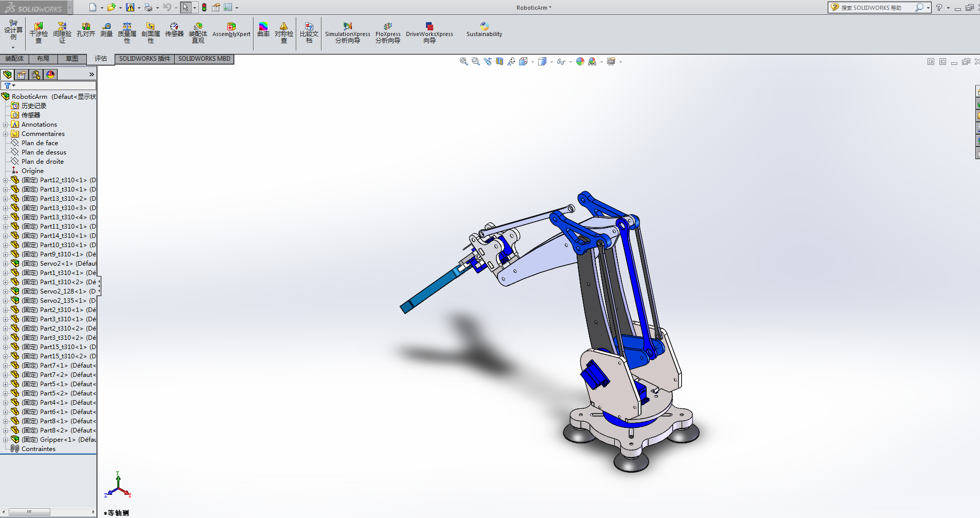Click the Rebuild traffic light icon
This screenshot has width=980, height=518.
pyautogui.click(x=204, y=7)
